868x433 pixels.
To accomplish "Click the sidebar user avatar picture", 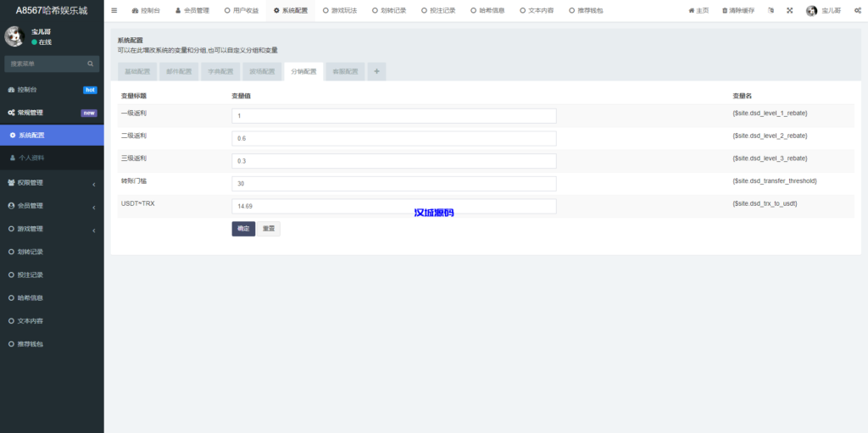I will [x=14, y=36].
